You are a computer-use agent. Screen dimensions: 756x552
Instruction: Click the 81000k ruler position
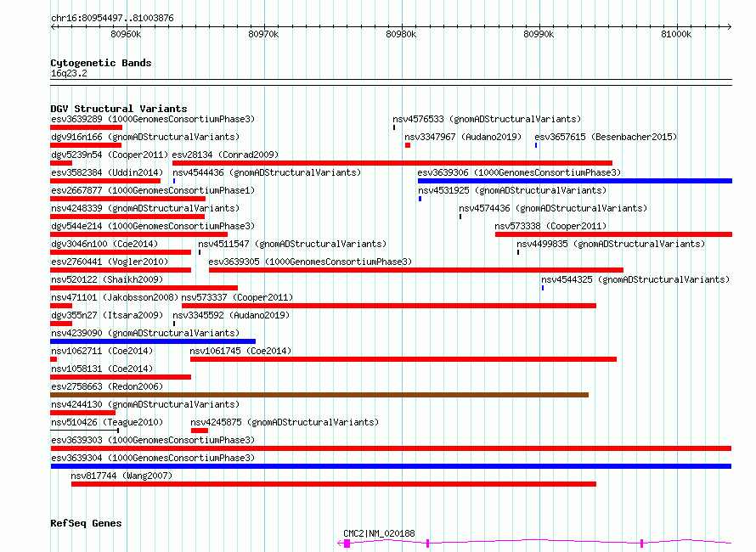[676, 34]
